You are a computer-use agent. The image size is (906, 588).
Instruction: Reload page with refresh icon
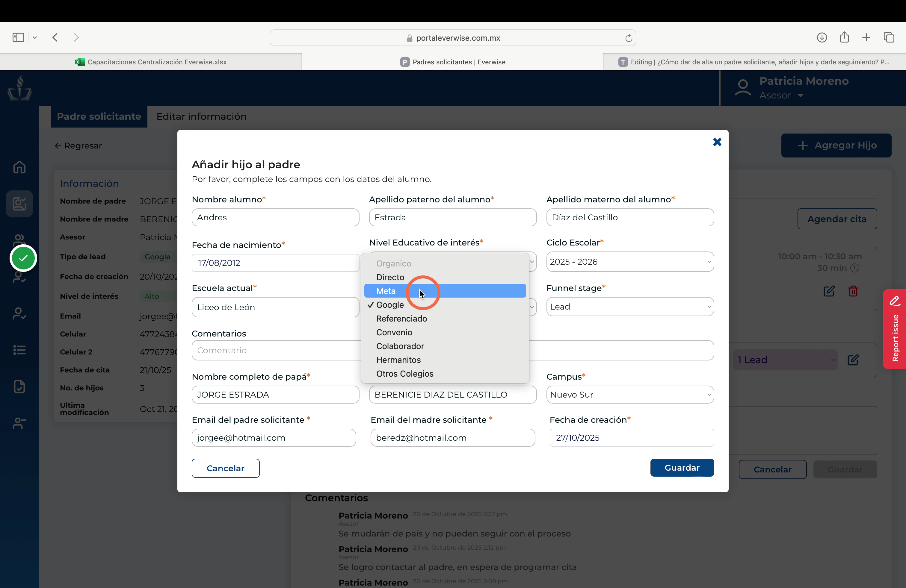[x=629, y=38]
